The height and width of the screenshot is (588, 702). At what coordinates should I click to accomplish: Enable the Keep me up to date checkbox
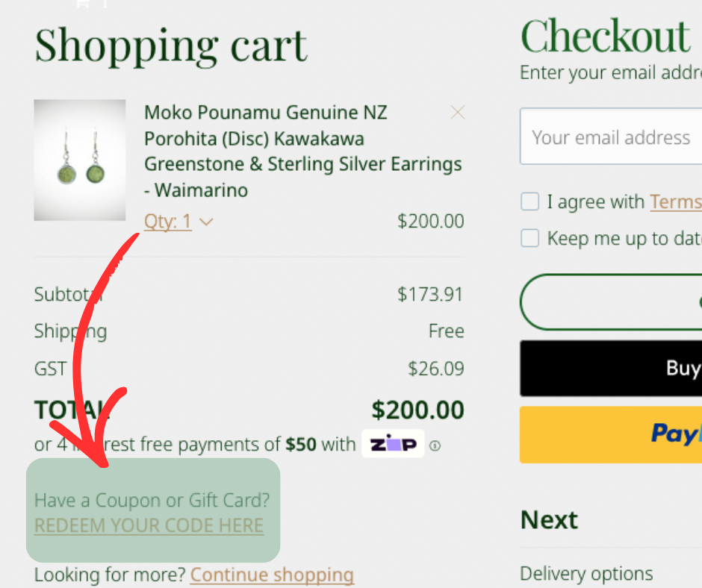pyautogui.click(x=529, y=237)
